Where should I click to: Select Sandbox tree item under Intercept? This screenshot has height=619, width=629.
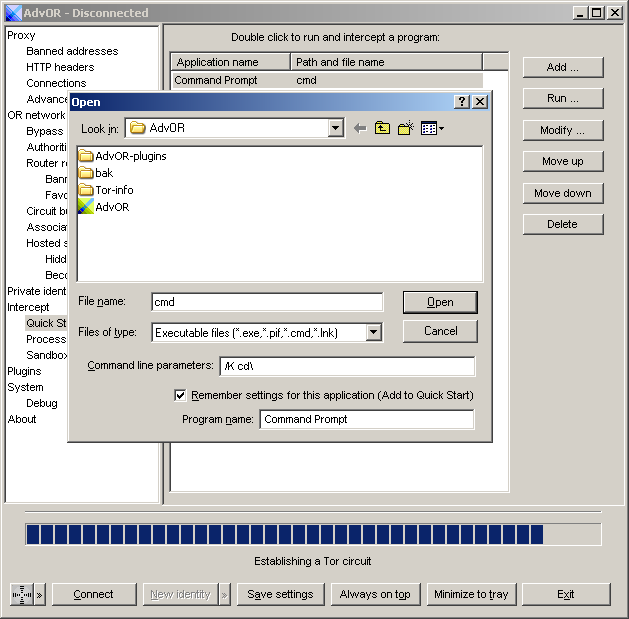coord(47,355)
